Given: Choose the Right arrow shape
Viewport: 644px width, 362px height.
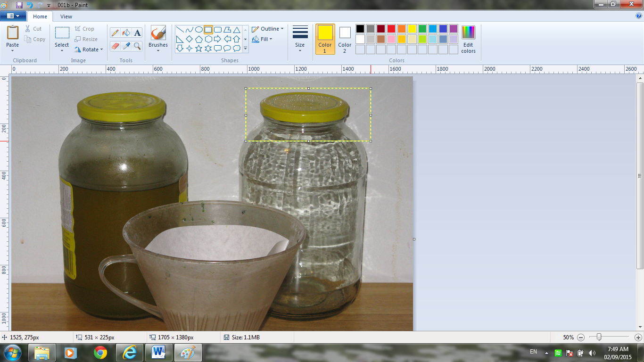Looking at the screenshot, I should click(217, 39).
